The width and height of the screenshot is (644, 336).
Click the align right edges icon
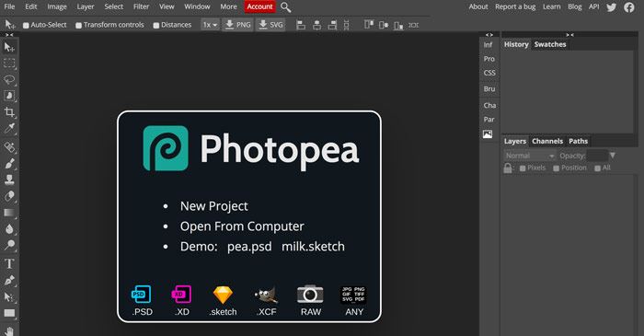click(332, 25)
